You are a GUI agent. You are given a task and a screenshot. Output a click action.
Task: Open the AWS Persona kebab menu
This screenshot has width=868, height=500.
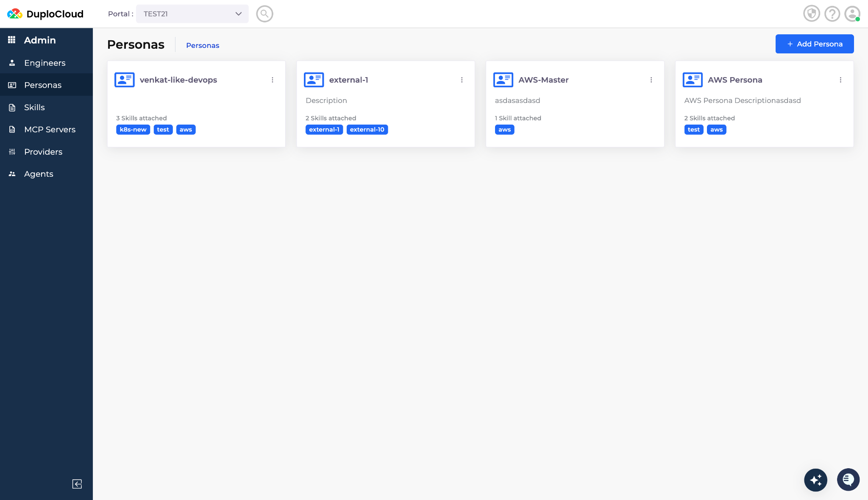coord(840,80)
